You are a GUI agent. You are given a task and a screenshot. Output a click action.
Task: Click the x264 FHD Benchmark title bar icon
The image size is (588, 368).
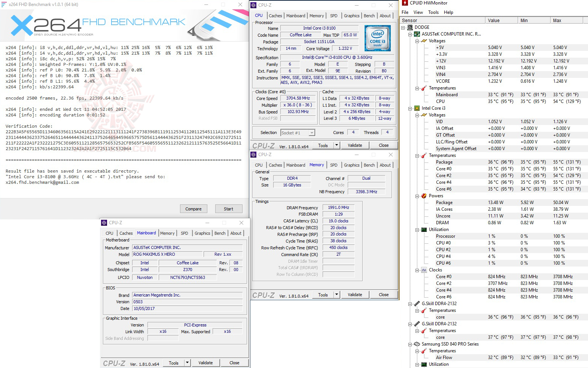(x=4, y=4)
